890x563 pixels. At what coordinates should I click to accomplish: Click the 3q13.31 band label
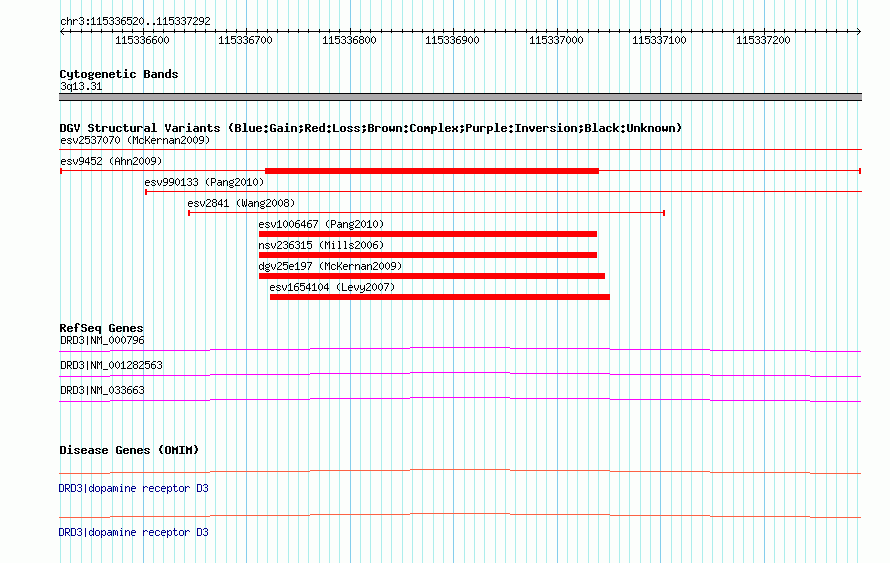pyautogui.click(x=81, y=86)
